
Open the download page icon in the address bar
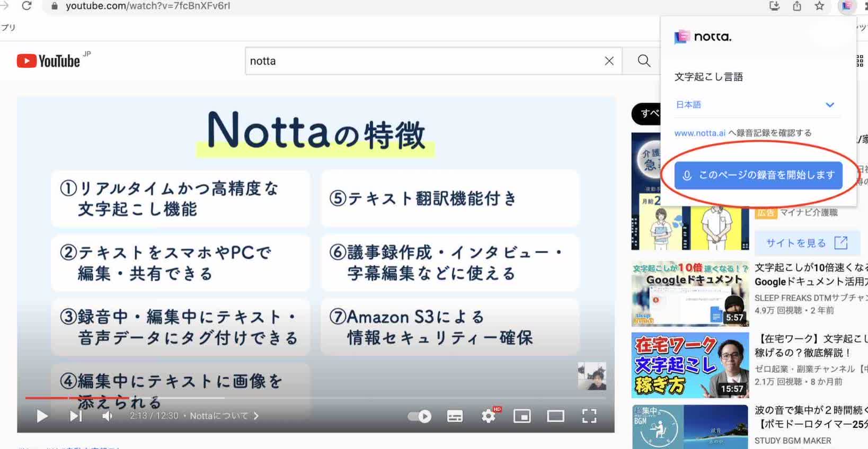pos(774,6)
